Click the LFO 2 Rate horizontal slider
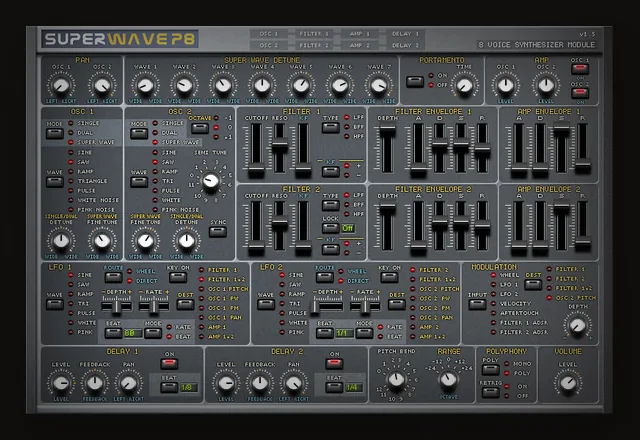The image size is (640, 440). point(365,306)
